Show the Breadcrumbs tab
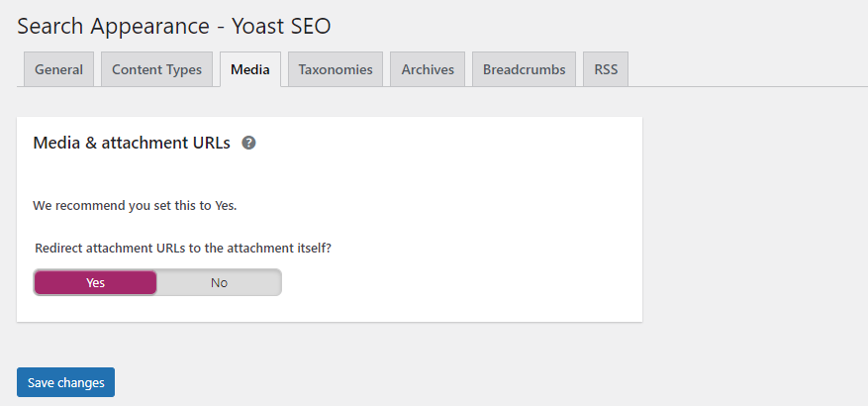 pos(524,69)
